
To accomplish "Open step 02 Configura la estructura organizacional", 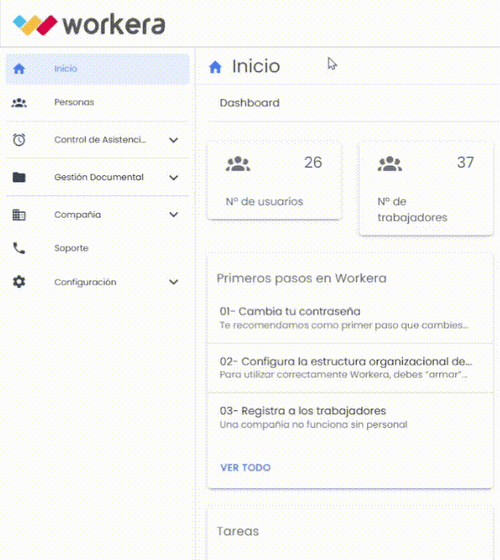I will click(x=350, y=368).
